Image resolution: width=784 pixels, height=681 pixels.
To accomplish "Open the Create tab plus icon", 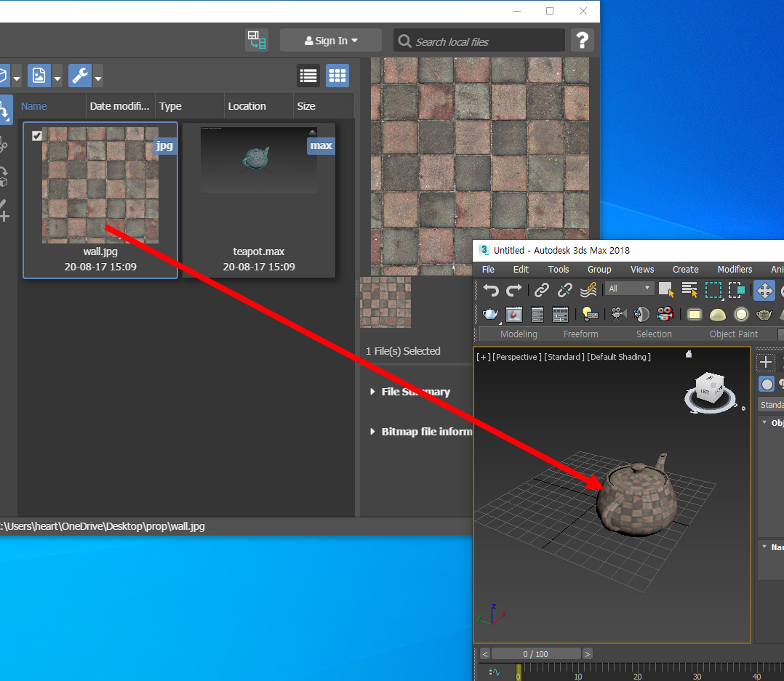I will pyautogui.click(x=766, y=362).
